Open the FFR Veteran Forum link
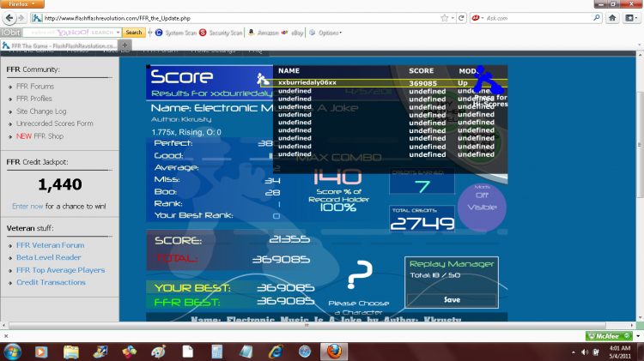This screenshot has height=361, width=644. point(50,245)
